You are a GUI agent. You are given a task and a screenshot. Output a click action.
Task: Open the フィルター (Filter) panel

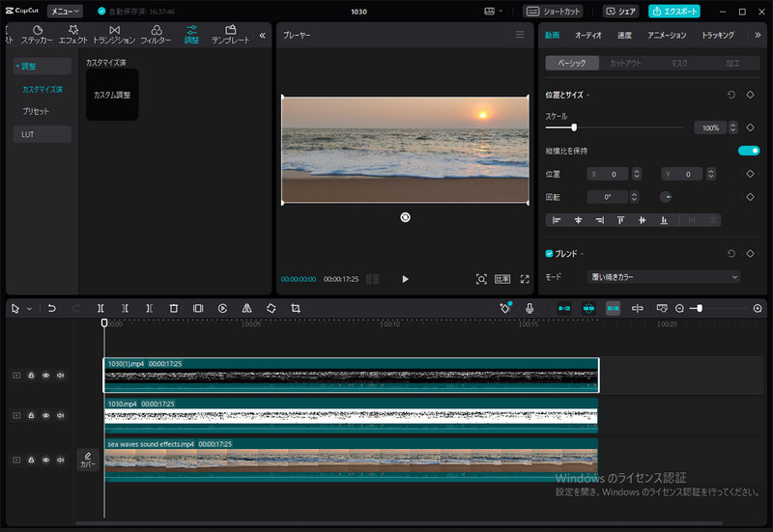(x=156, y=35)
